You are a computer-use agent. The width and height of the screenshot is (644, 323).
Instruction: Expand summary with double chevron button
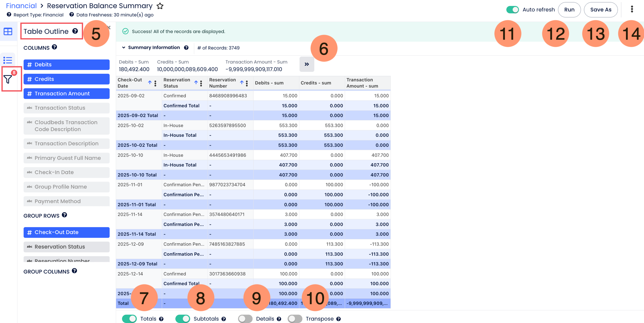click(x=307, y=64)
